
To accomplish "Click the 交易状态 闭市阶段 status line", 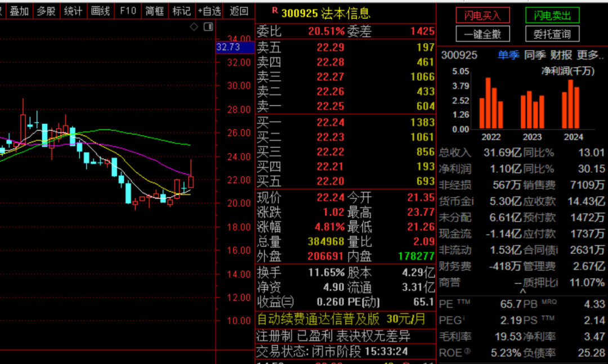I will [332, 352].
